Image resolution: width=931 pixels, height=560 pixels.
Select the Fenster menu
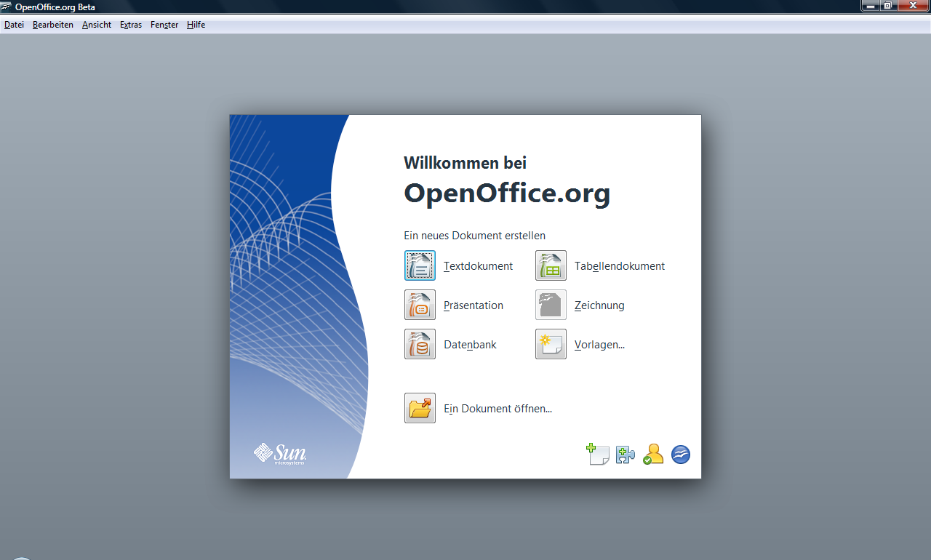[164, 25]
